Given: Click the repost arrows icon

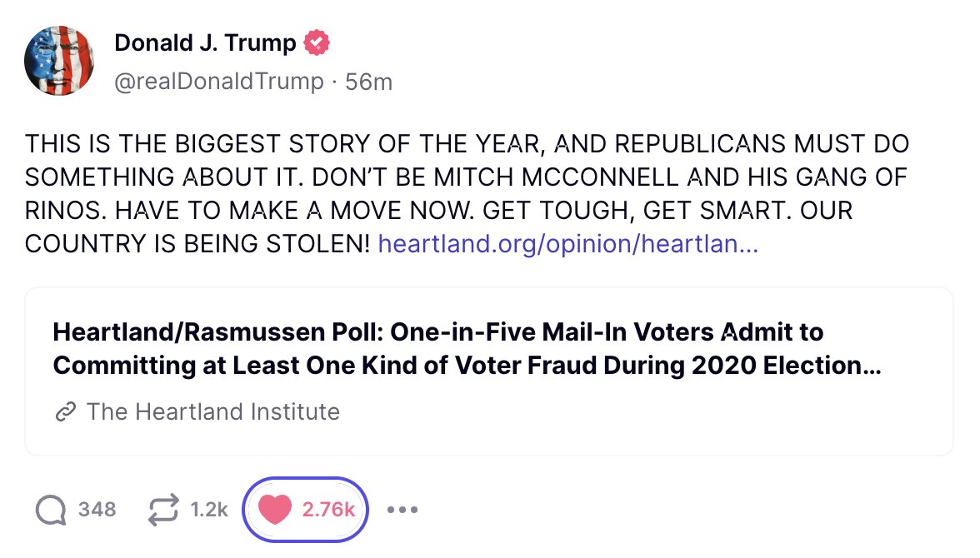Looking at the screenshot, I should pos(163,510).
